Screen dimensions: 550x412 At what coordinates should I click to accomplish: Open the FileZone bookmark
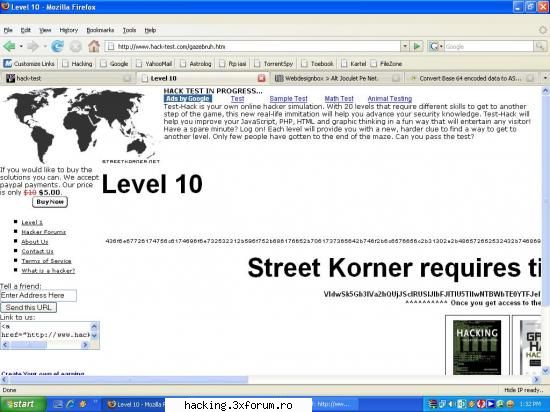pos(386,64)
